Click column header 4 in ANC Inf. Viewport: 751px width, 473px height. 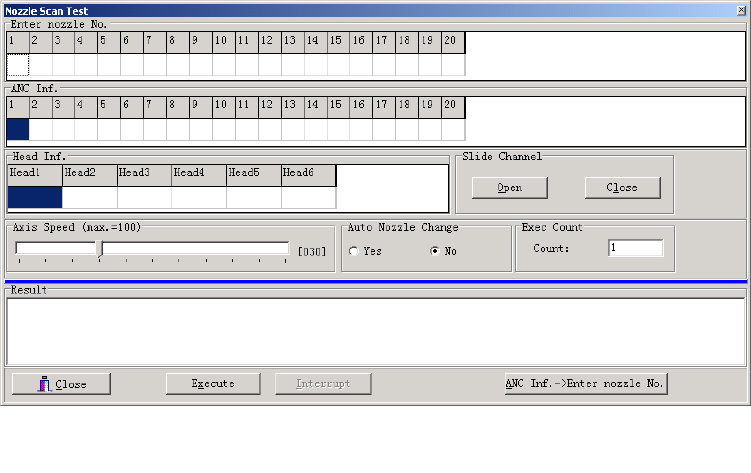tap(86, 107)
